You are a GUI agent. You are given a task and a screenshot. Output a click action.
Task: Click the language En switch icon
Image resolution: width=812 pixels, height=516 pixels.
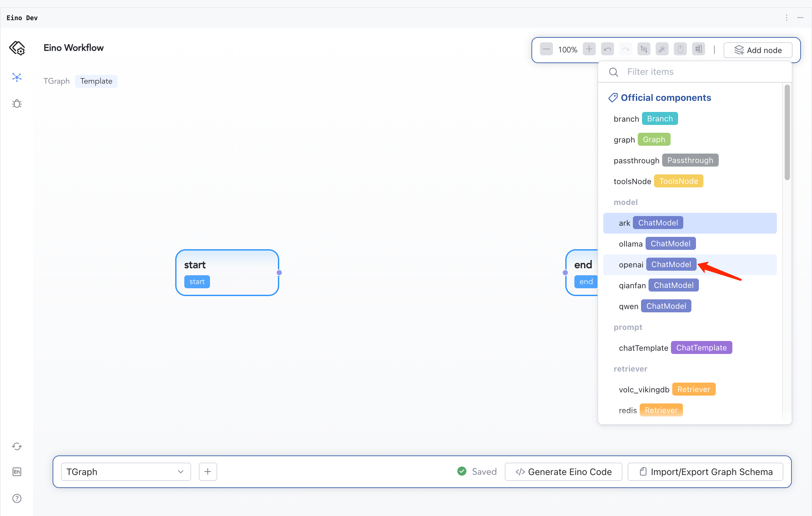click(17, 471)
